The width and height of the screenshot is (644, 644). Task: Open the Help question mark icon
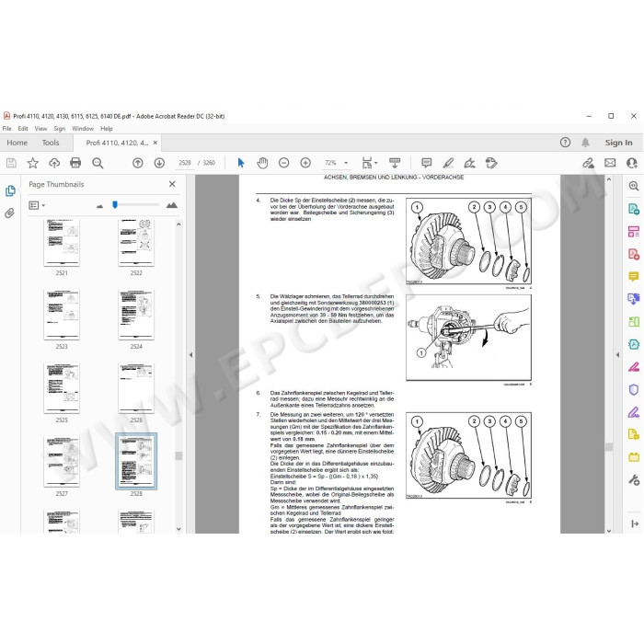(565, 143)
